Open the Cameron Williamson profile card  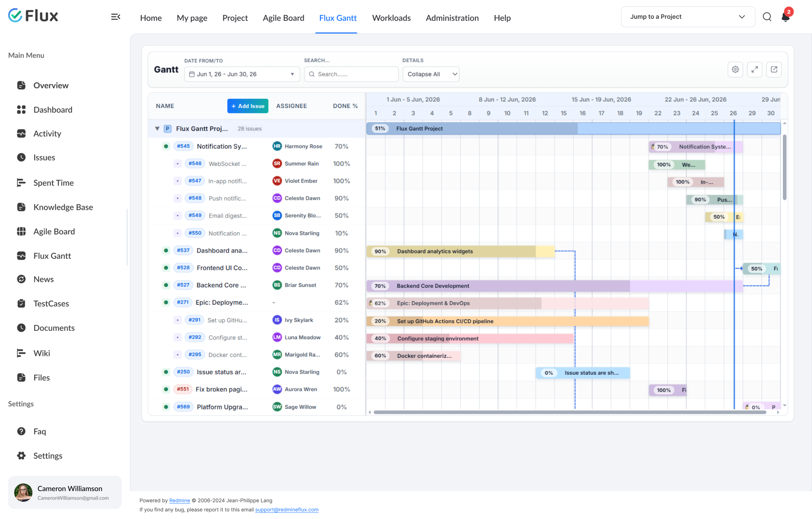click(65, 492)
